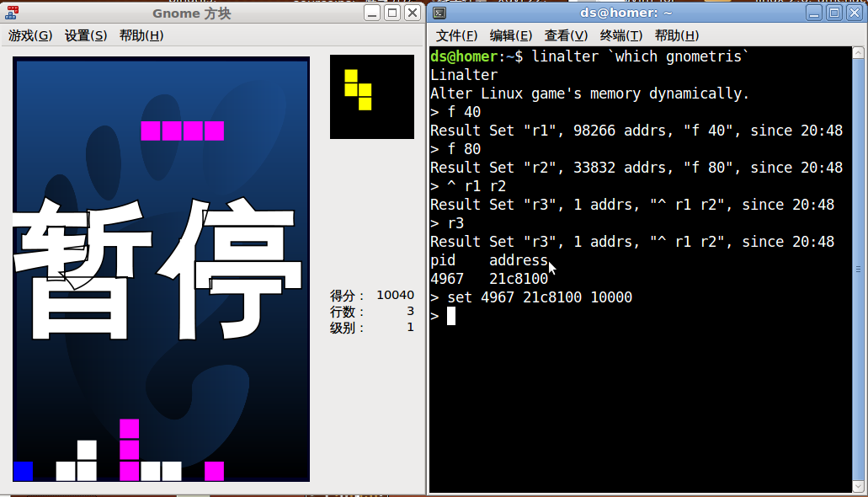Click the terminal scrollbar up arrow
This screenshot has width=868, height=497.
click(858, 52)
